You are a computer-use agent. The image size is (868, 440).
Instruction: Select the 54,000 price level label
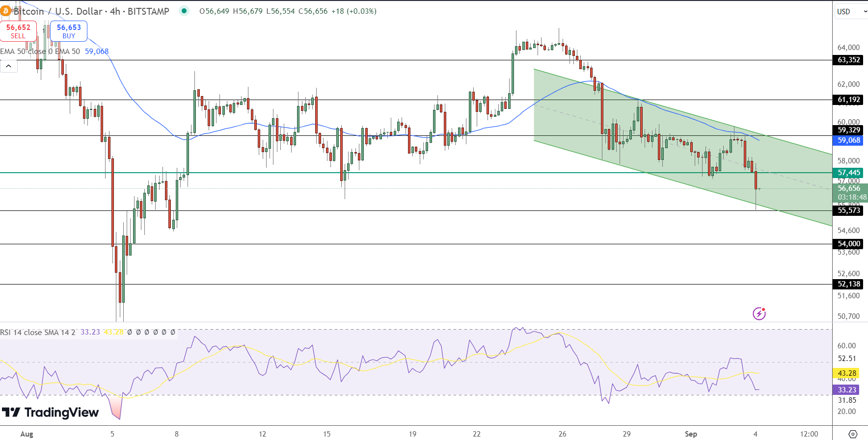[849, 244]
